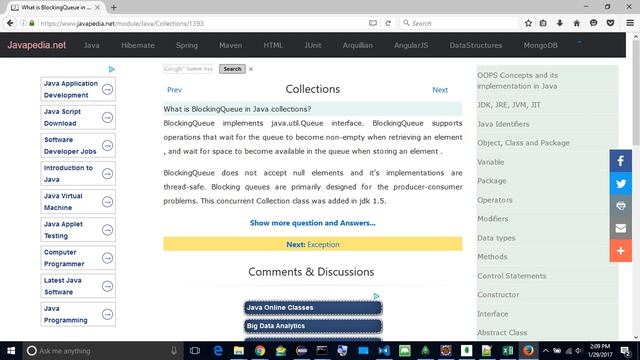
Task: Open the Firefox hamburger menu
Action: point(630,23)
